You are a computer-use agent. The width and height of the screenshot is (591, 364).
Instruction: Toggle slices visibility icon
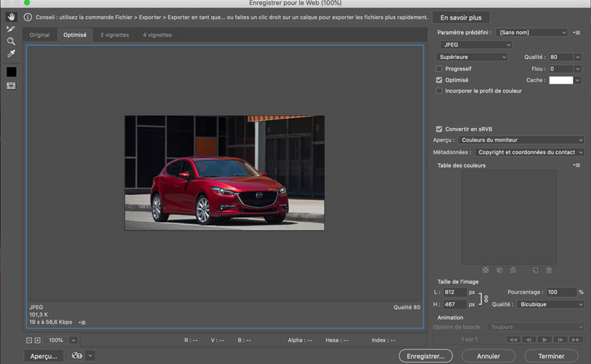12,86
